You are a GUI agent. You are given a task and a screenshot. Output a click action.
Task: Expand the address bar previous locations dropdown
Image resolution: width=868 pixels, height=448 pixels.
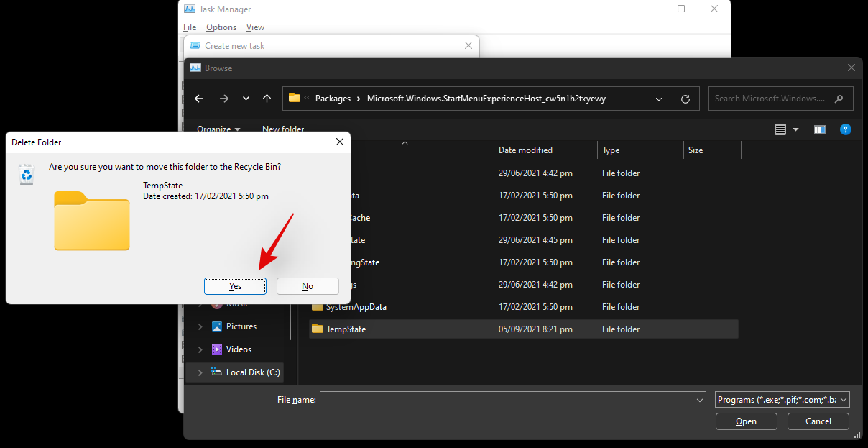pos(659,99)
